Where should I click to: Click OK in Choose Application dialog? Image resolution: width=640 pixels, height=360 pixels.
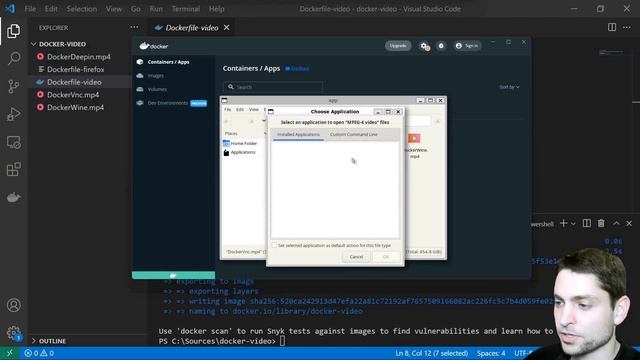point(386,257)
